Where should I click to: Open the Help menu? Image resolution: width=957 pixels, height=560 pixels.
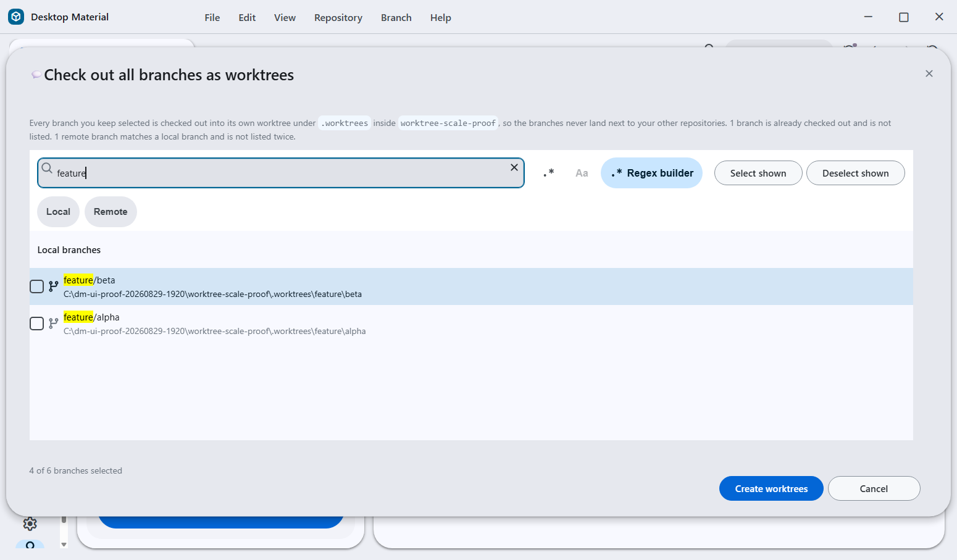[441, 17]
